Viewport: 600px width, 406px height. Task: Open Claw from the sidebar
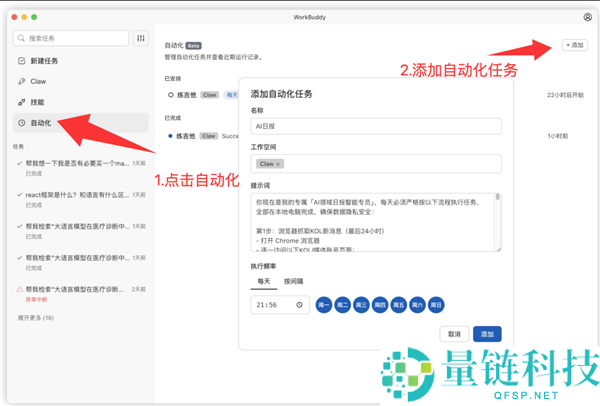[x=38, y=81]
